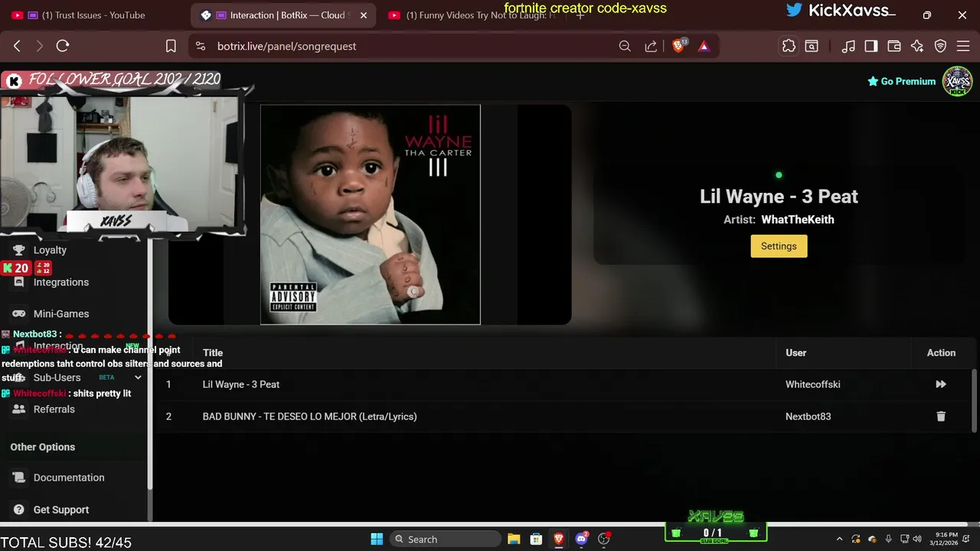This screenshot has height=551, width=980.
Task: Open OBS Studio from the taskbar
Action: [x=604, y=539]
